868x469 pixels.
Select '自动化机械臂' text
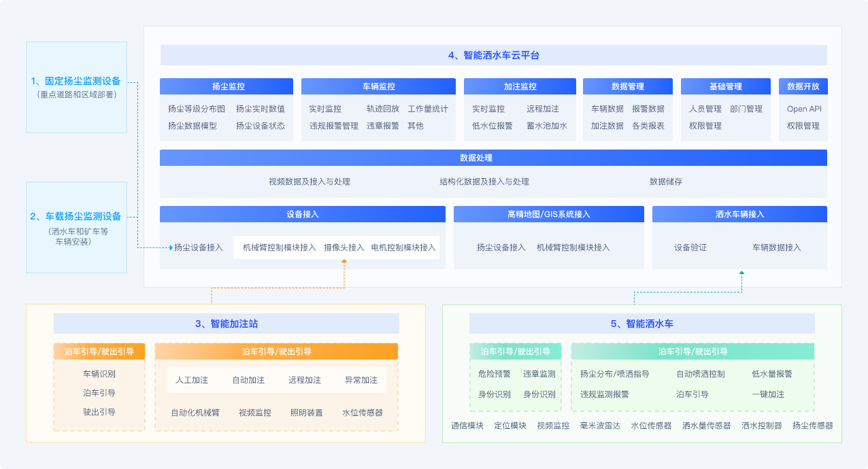pos(195,413)
